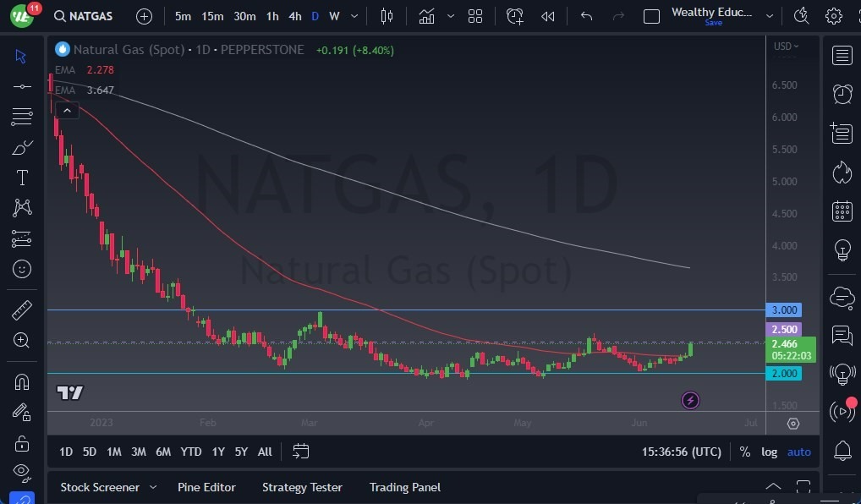Open the Indicators dialog from the top toolbar

[426, 15]
